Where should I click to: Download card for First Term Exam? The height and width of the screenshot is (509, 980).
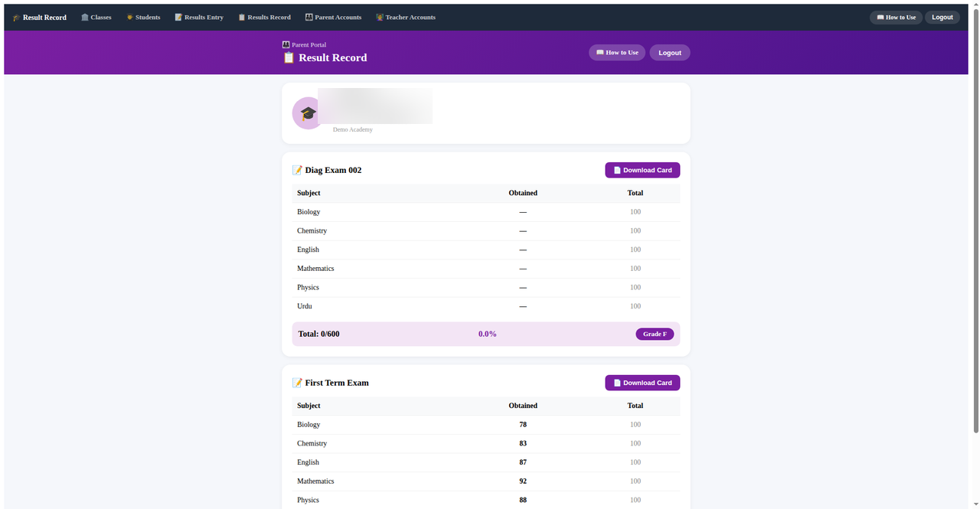click(x=642, y=383)
